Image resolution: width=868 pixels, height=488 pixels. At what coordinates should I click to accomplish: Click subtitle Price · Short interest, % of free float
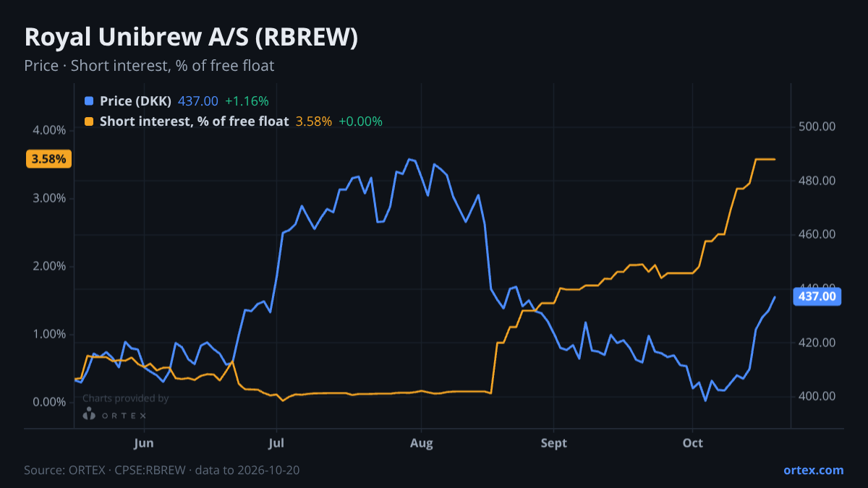click(149, 66)
